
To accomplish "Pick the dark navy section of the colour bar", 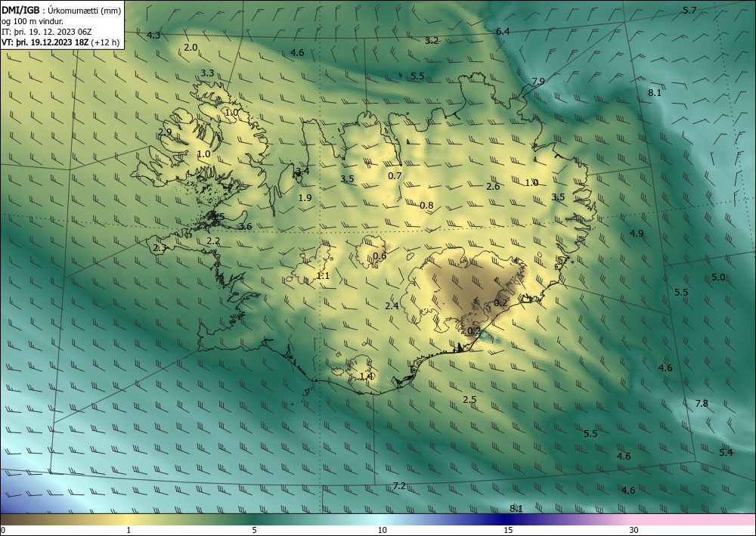I will (503, 519).
